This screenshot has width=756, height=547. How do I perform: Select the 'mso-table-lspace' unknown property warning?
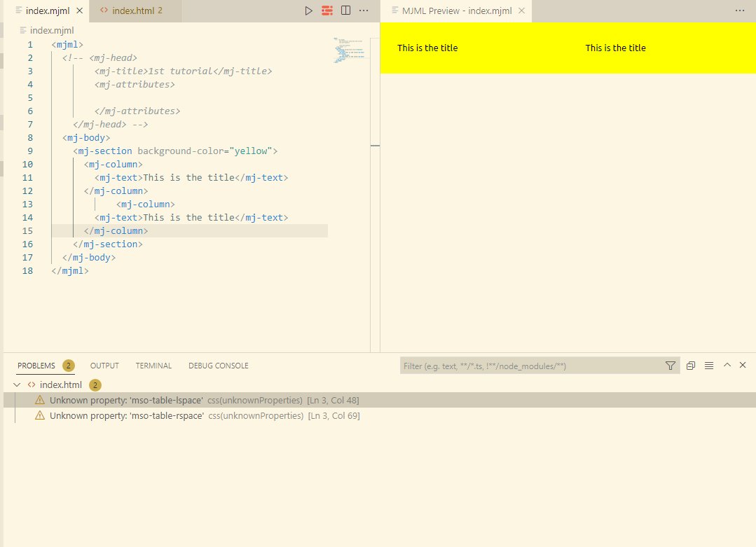[380, 400]
